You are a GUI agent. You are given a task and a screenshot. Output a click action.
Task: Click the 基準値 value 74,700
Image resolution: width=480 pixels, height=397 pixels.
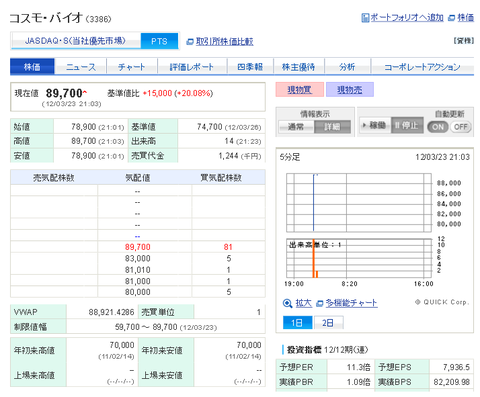click(210, 127)
